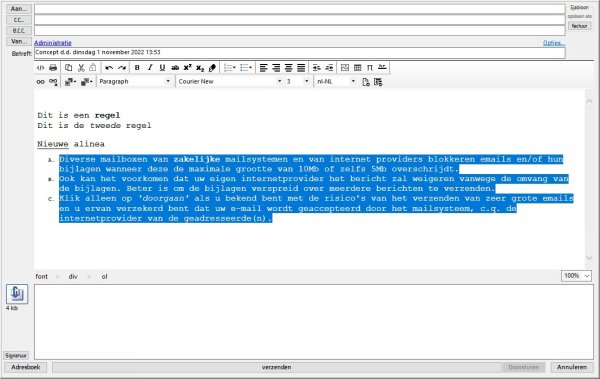Open the Administratie sender link
Image resolution: width=600 pixels, height=379 pixels.
pos(53,43)
